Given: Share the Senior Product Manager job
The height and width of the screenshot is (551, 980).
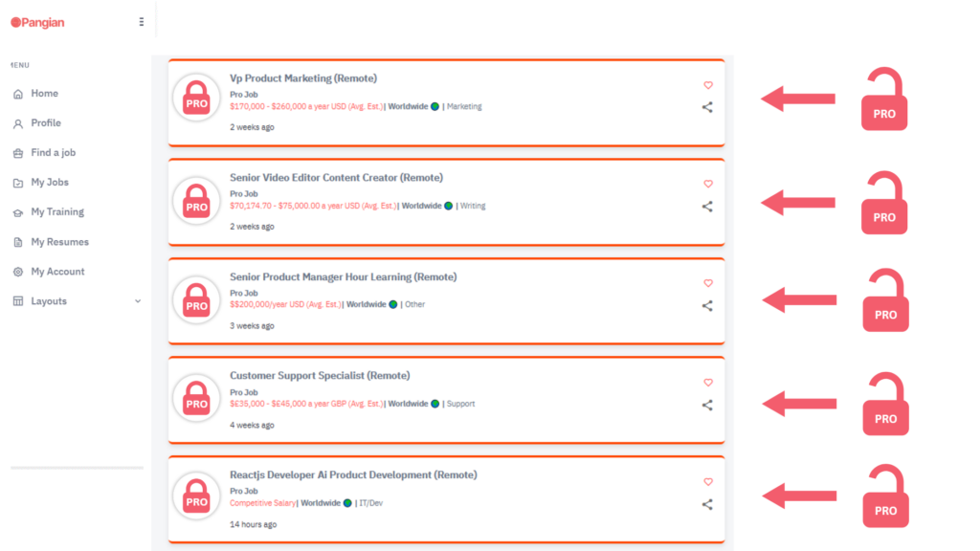Looking at the screenshot, I should [707, 305].
